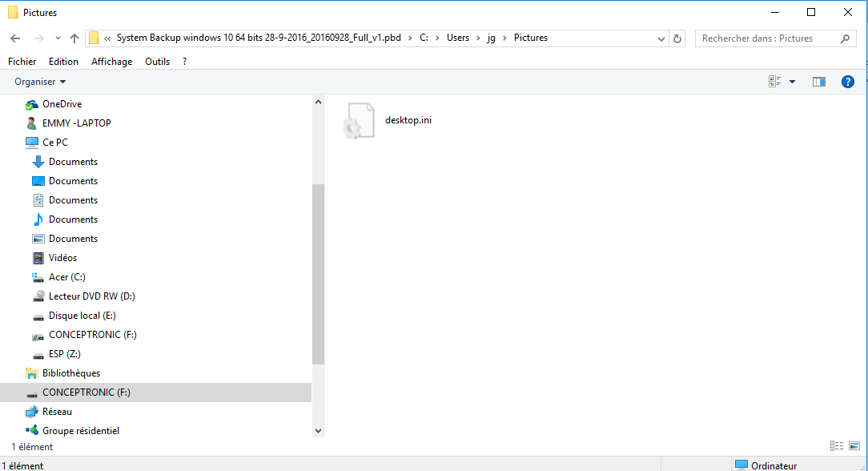The height and width of the screenshot is (471, 868).
Task: Click the jg breadcrumb in address bar
Action: (x=491, y=38)
